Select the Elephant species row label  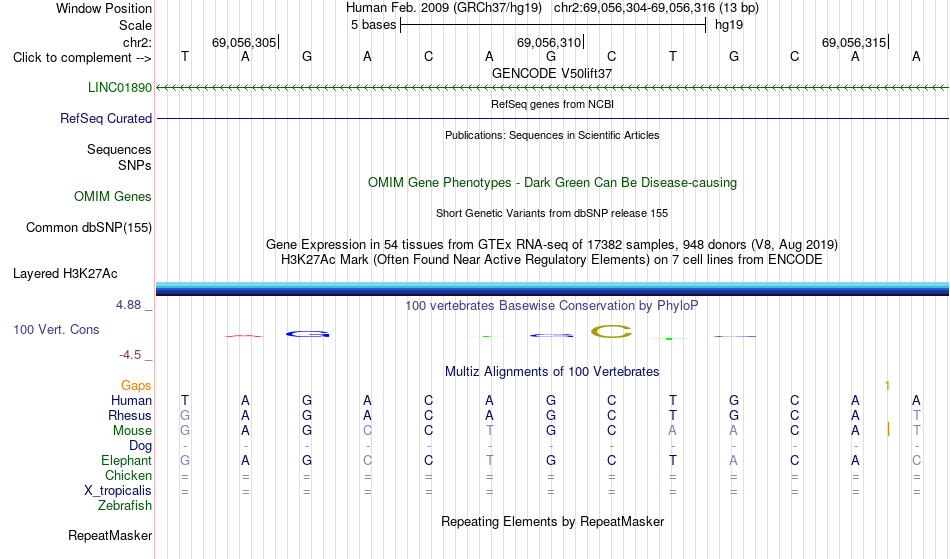[x=126, y=460]
